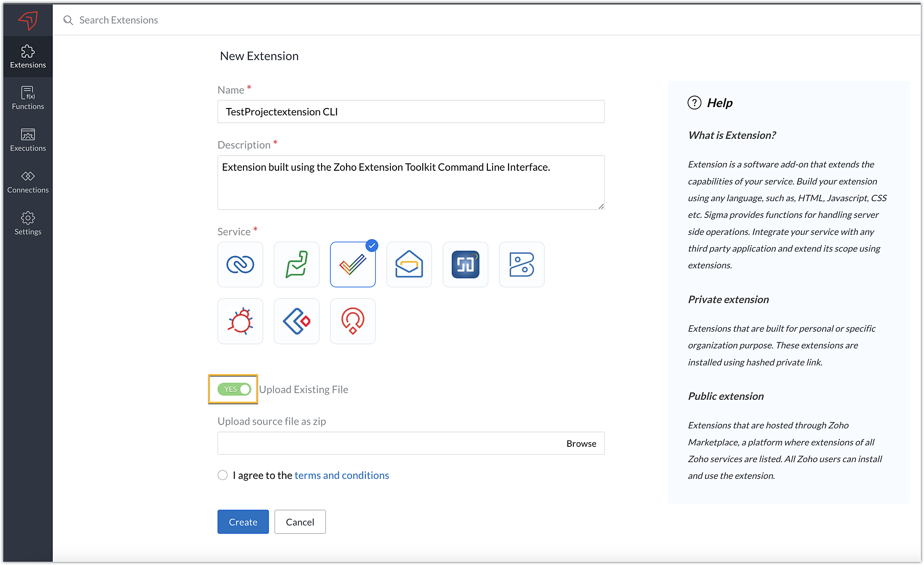Select the dark blue square service icon
This screenshot has width=924, height=565.
(466, 264)
